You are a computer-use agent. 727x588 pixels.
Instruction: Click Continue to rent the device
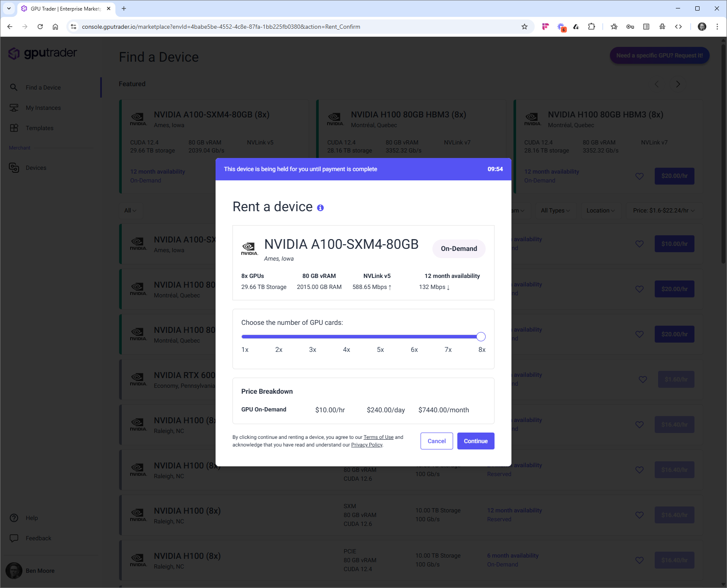point(476,441)
